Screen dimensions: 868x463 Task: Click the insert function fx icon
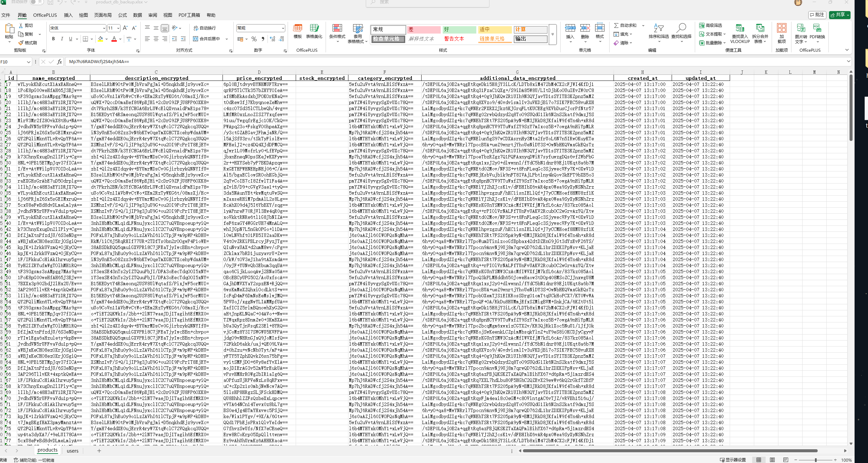(60, 62)
